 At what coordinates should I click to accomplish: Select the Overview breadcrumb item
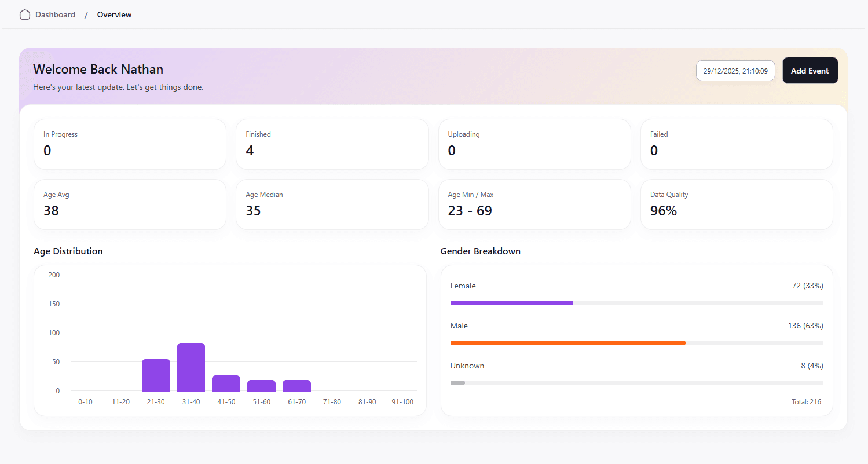point(114,15)
